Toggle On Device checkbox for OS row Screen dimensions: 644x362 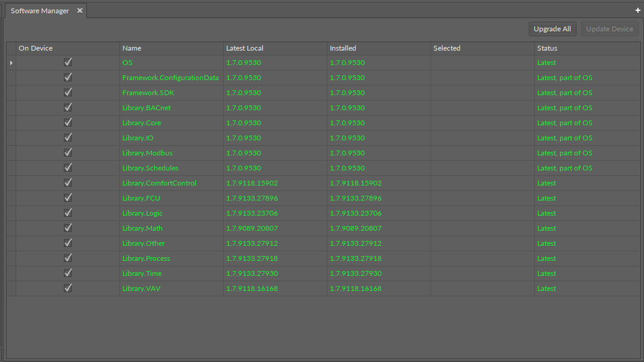[x=68, y=62]
